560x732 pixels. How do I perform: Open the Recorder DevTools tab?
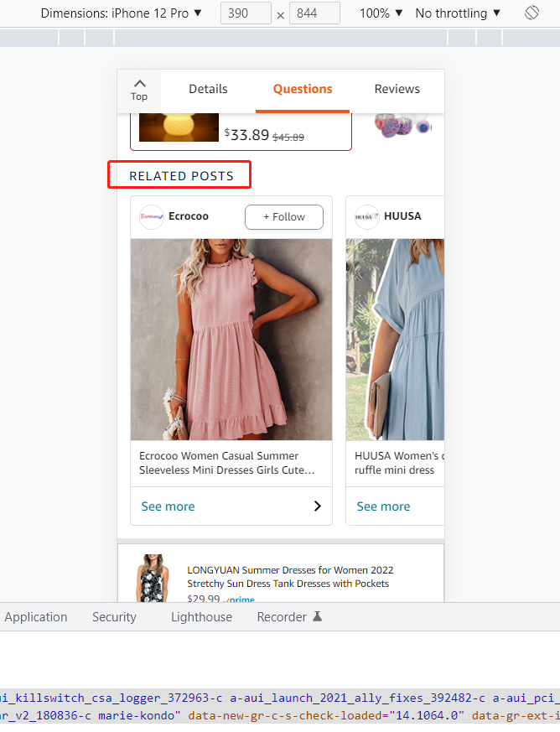[x=289, y=616]
